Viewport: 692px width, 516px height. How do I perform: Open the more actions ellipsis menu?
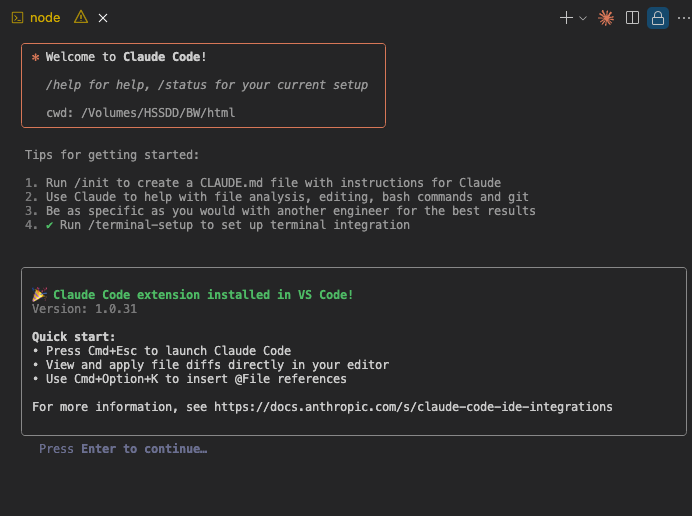tap(684, 18)
